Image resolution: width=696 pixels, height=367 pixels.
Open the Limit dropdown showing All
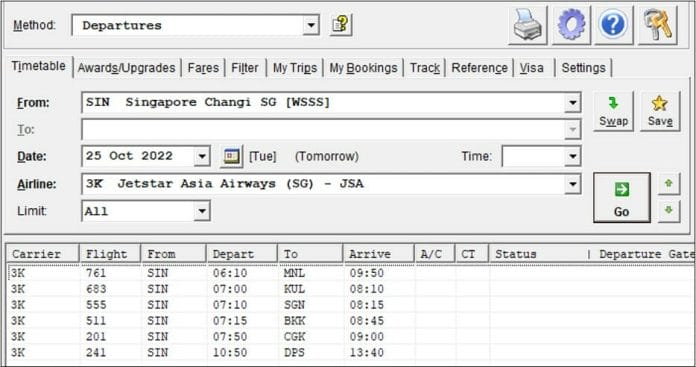click(202, 211)
